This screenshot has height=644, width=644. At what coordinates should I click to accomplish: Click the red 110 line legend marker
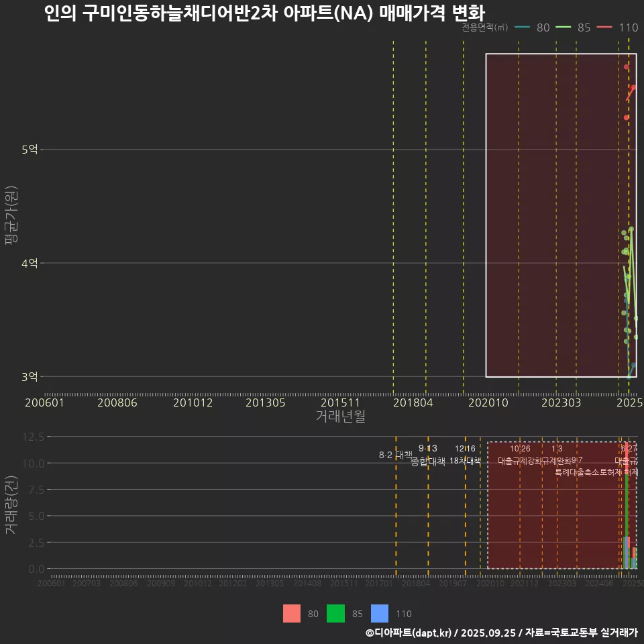[605, 28]
